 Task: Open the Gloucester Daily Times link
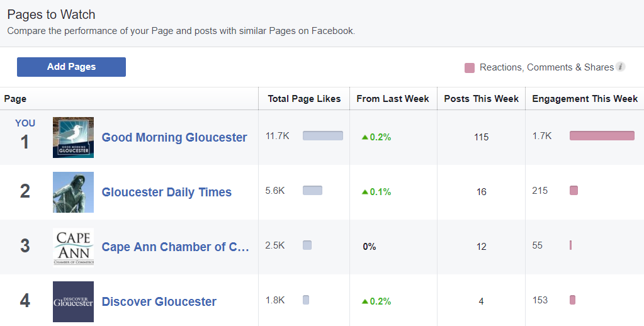tap(167, 192)
